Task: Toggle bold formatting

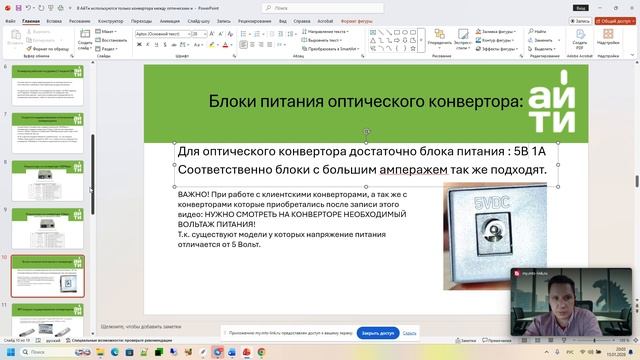Action: tap(139, 44)
